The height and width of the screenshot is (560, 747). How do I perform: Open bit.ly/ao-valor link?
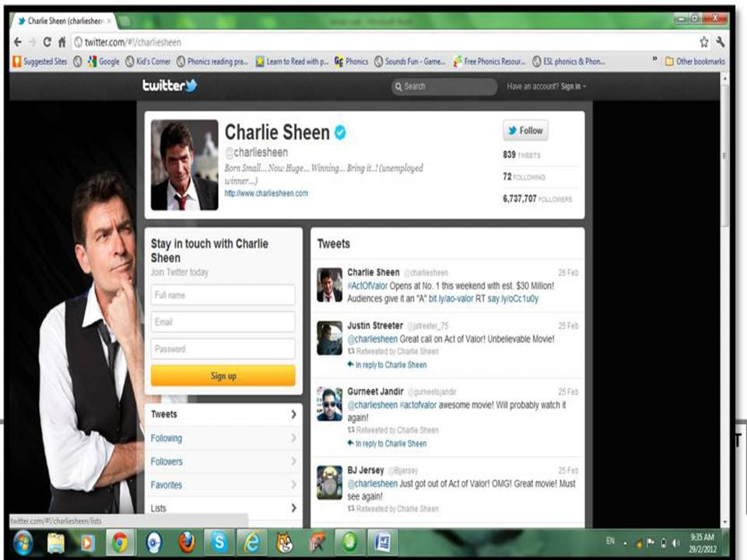tap(451, 299)
